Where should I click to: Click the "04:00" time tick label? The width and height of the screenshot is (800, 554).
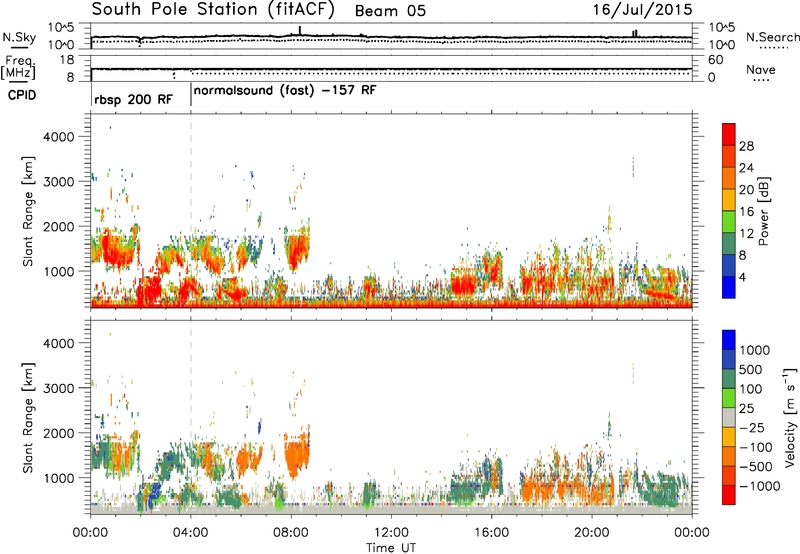click(x=191, y=533)
